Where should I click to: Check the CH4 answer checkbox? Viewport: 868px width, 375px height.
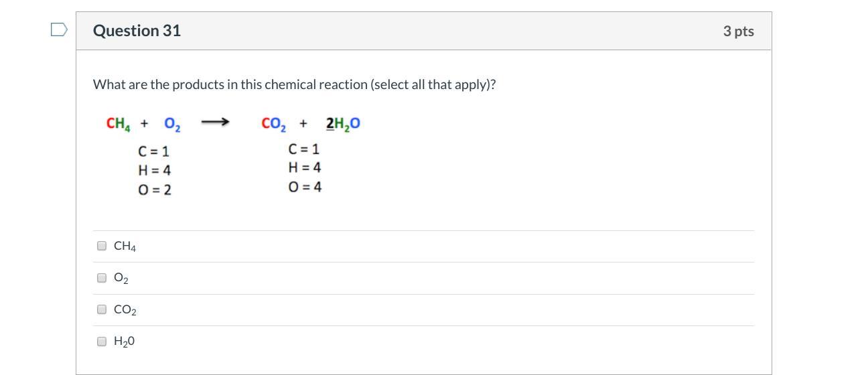102,246
